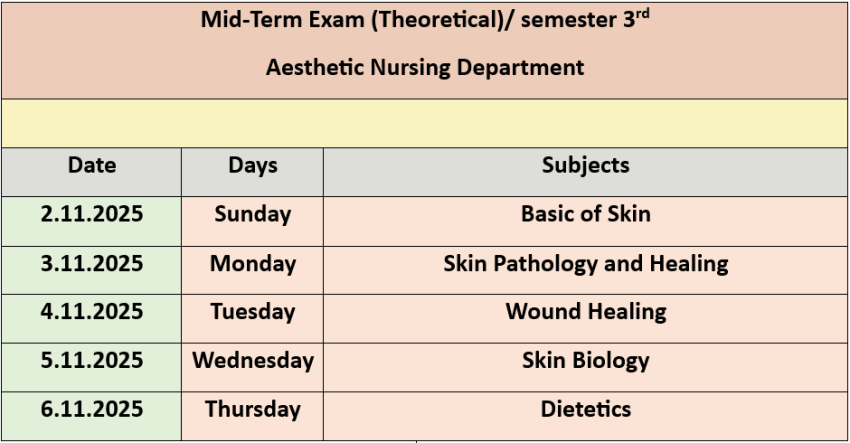Select the Days column header
The width and height of the screenshot is (850, 443).
pos(253,165)
